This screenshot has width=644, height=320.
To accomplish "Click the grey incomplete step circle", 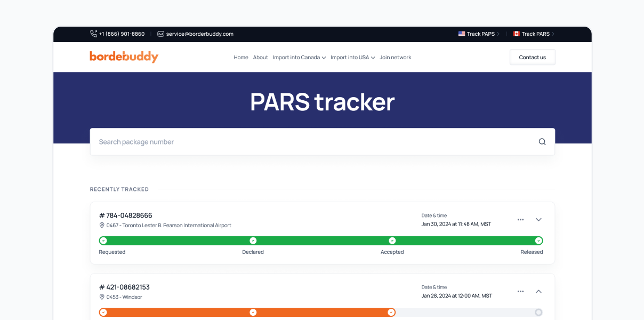I will (538, 313).
